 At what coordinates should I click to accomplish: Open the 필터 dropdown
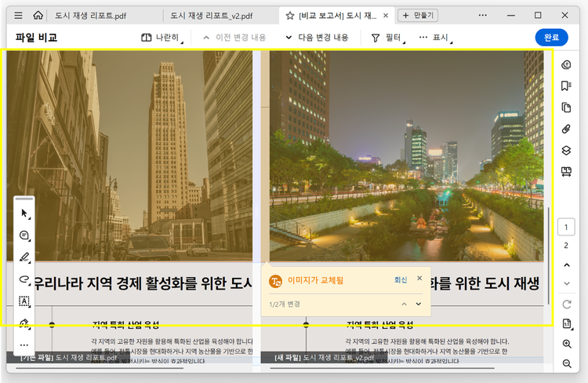(388, 38)
